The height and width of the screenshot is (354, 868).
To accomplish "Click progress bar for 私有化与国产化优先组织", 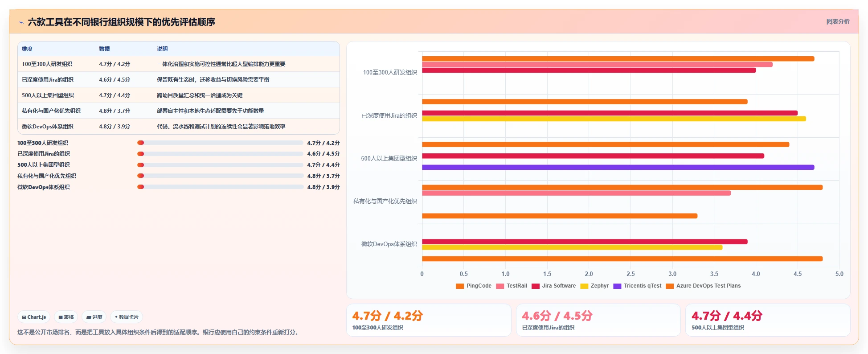I will [221, 176].
